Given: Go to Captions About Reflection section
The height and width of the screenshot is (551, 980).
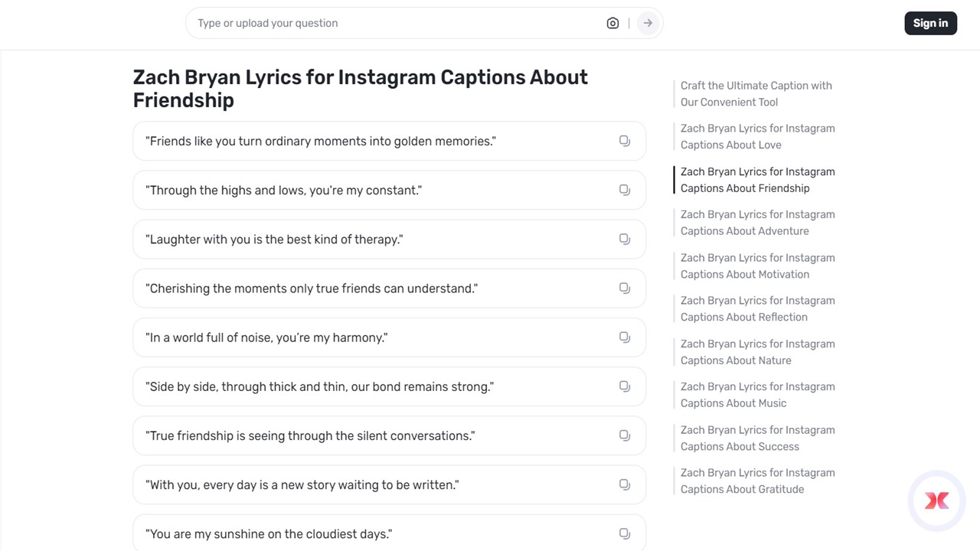Looking at the screenshot, I should [758, 308].
